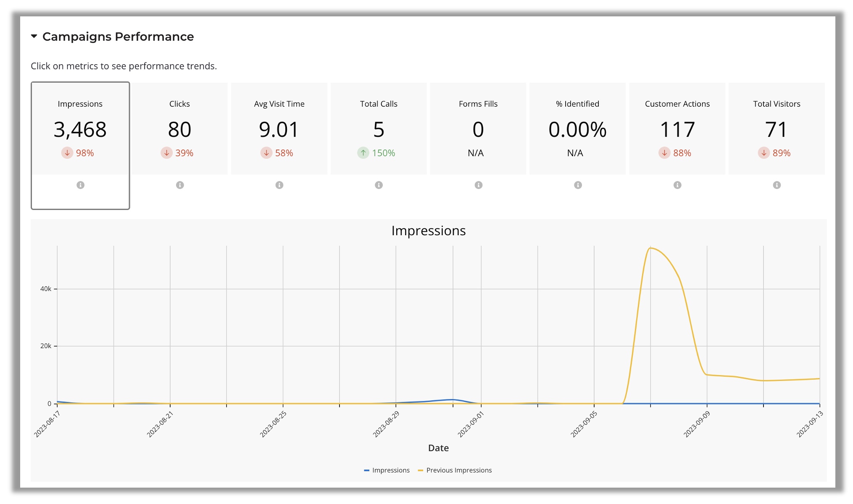View info tooltip under the Impressions card
853x504 pixels.
point(80,184)
